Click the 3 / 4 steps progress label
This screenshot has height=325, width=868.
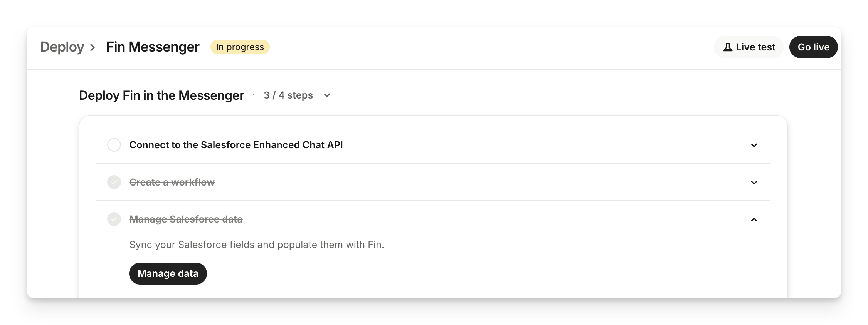[288, 95]
